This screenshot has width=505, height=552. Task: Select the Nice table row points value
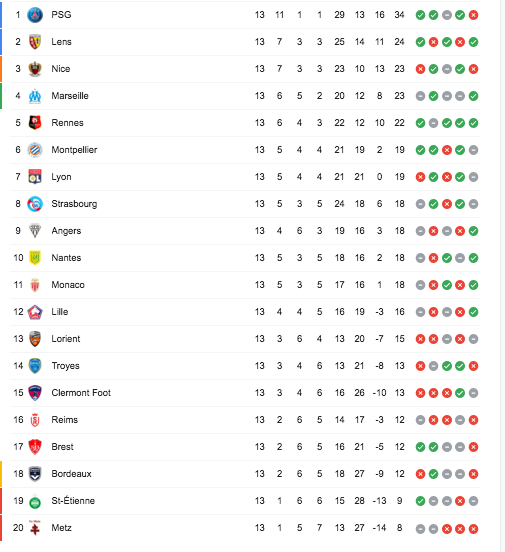(x=399, y=69)
